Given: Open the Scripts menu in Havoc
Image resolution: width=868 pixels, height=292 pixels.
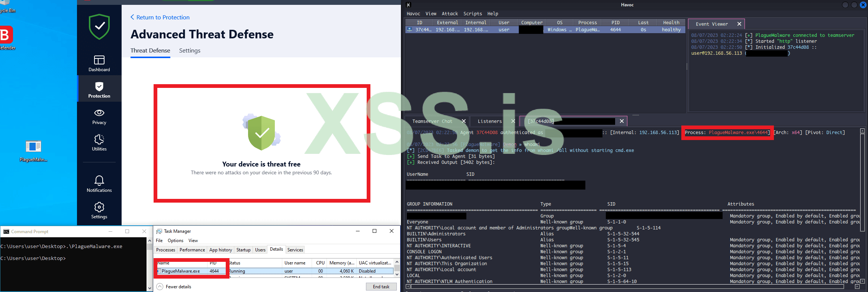Looking at the screenshot, I should pyautogui.click(x=473, y=14).
